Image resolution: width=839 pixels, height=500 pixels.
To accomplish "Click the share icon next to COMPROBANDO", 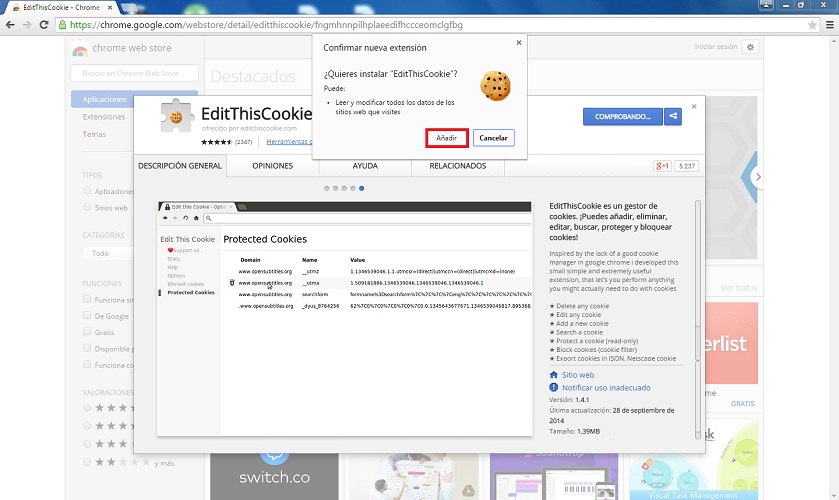I will 673,116.
